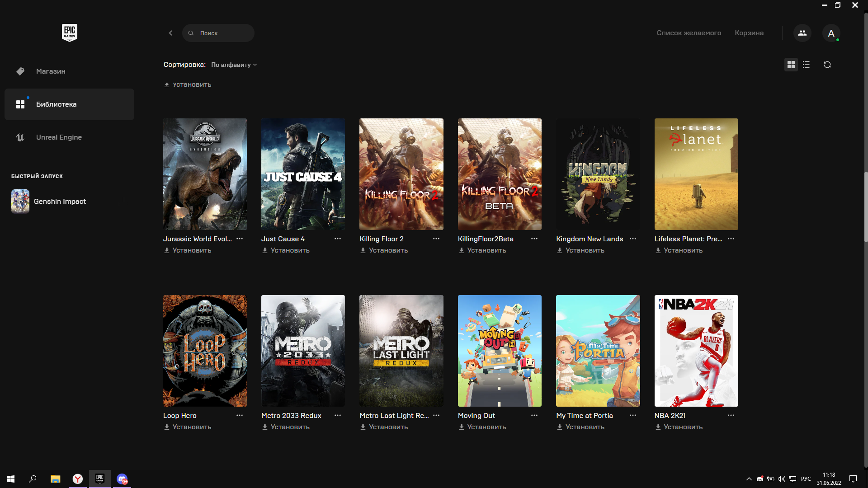The width and height of the screenshot is (868, 488).
Task: Launch Genshin Impact from quick launch
Action: pyautogui.click(x=49, y=202)
